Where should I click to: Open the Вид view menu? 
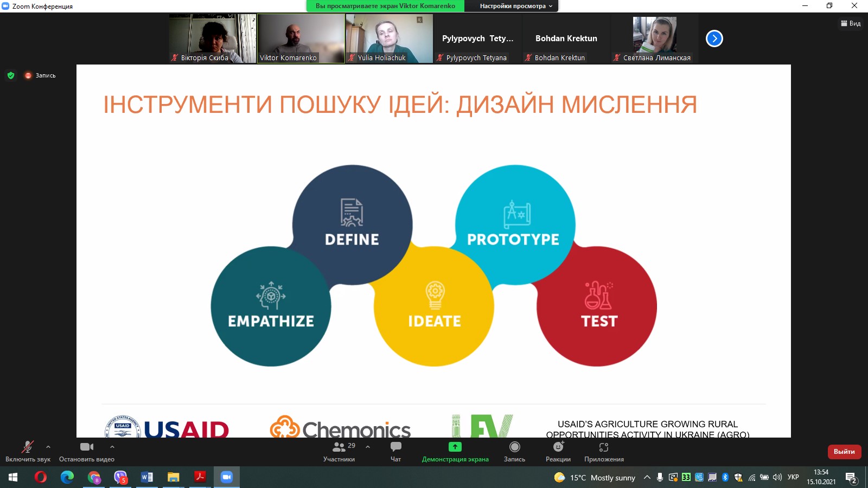(851, 23)
